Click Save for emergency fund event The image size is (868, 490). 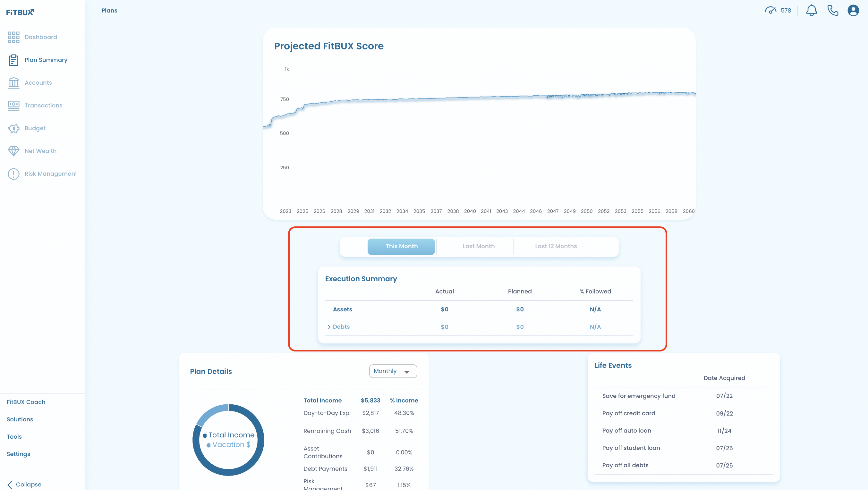[639, 396]
